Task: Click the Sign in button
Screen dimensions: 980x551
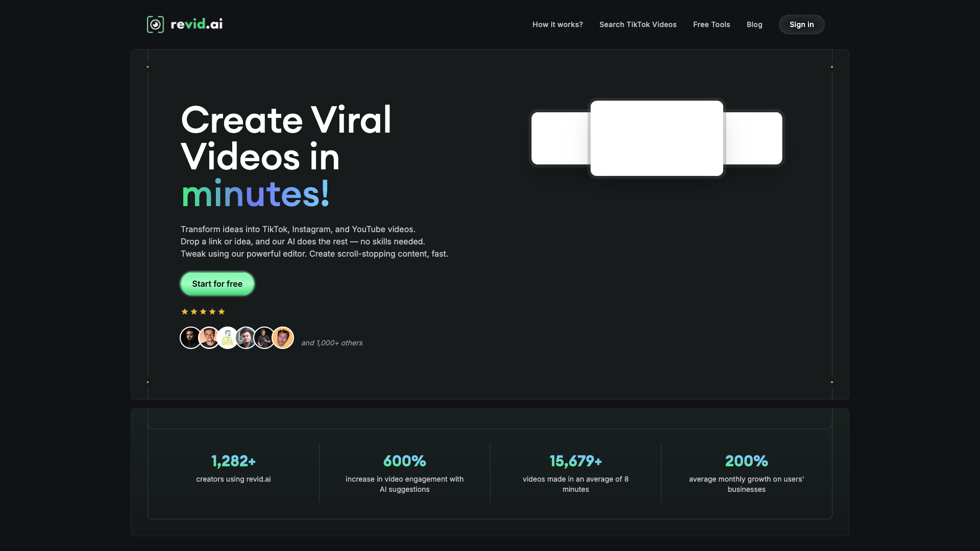Action: 801,24
